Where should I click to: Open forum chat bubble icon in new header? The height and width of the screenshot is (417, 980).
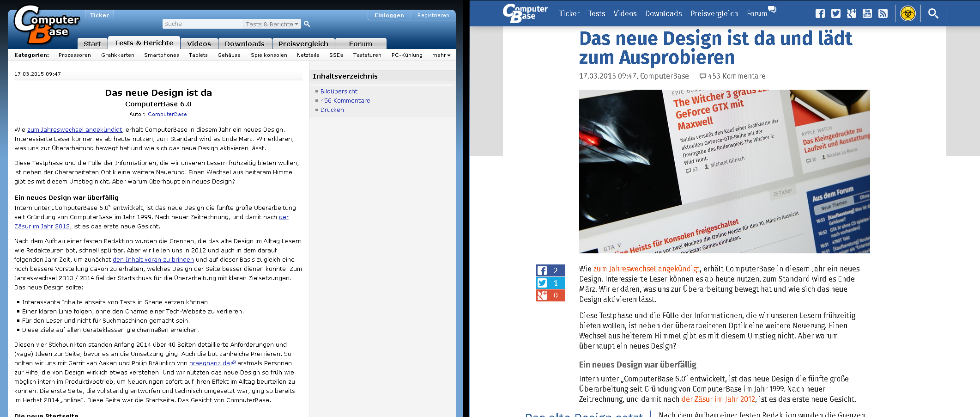click(772, 10)
